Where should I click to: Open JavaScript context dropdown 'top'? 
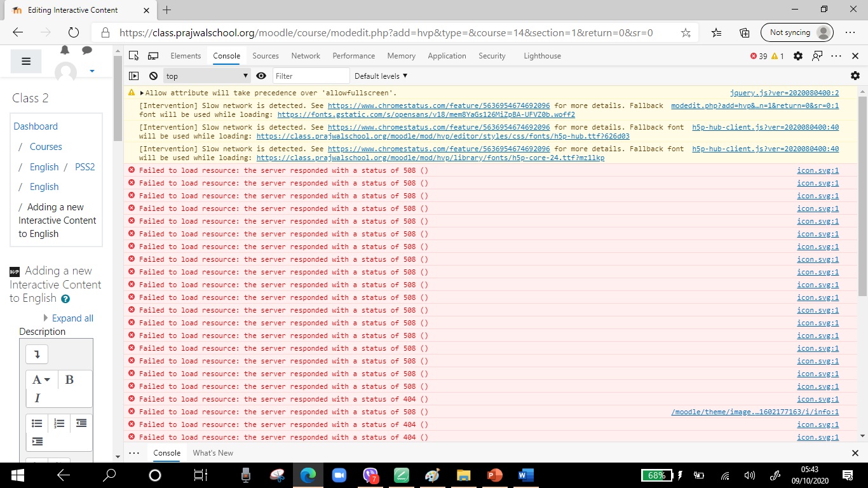point(207,76)
